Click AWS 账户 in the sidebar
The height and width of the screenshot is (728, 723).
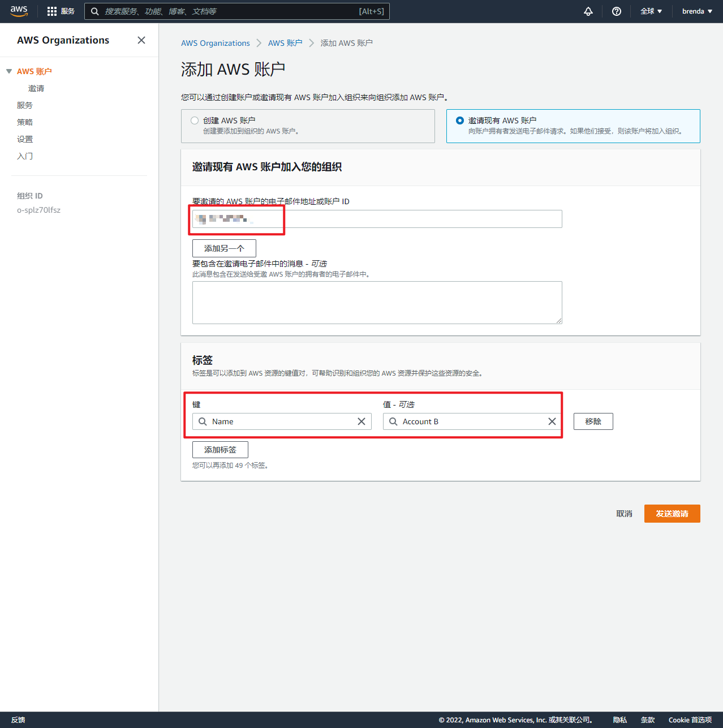pos(35,71)
